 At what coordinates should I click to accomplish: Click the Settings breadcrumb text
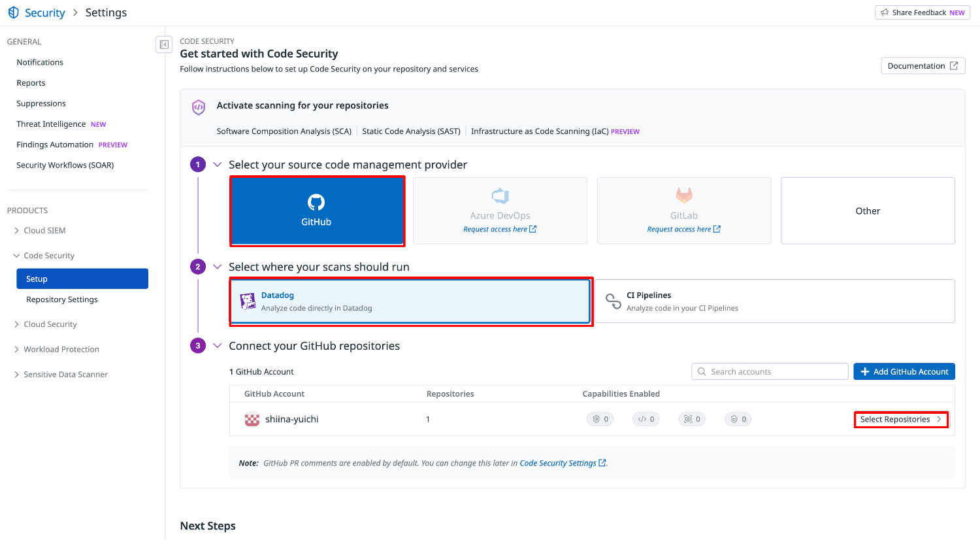[106, 12]
